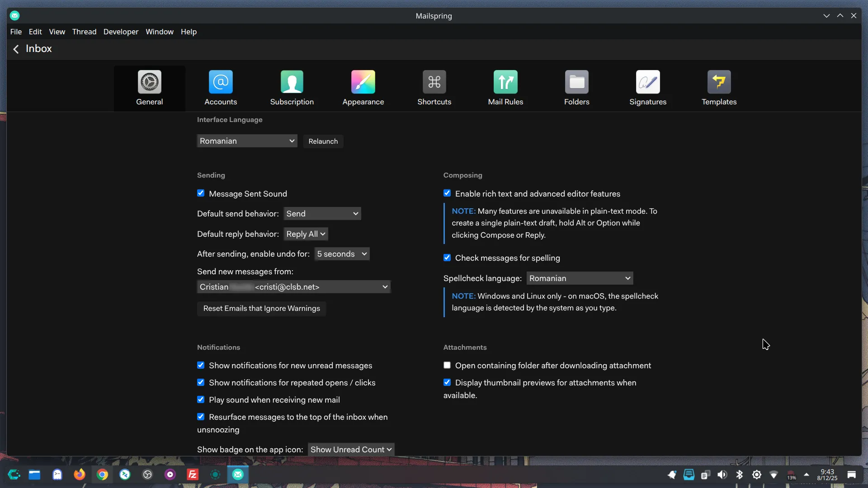Uncheck Check messages for spelling
868x488 pixels.
coord(447,258)
